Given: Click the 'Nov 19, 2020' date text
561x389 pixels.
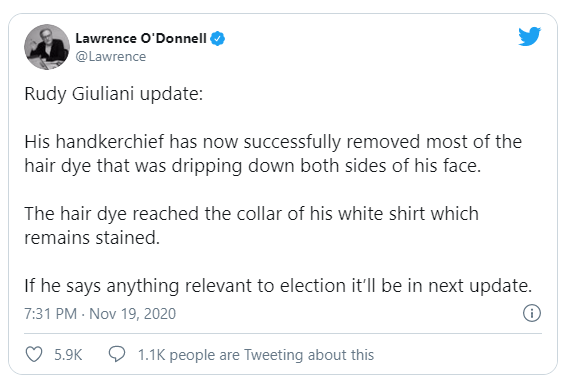Looking at the screenshot, I should pyautogui.click(x=133, y=313).
